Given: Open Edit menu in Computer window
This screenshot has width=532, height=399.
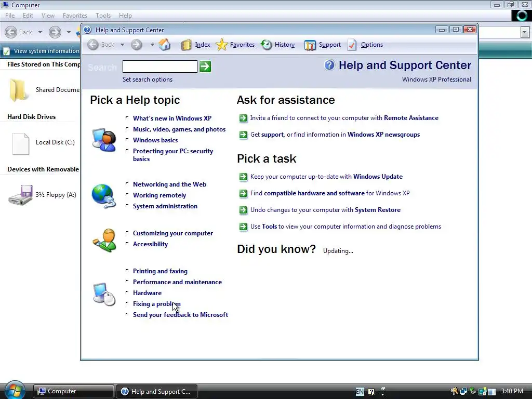Looking at the screenshot, I should [x=28, y=16].
